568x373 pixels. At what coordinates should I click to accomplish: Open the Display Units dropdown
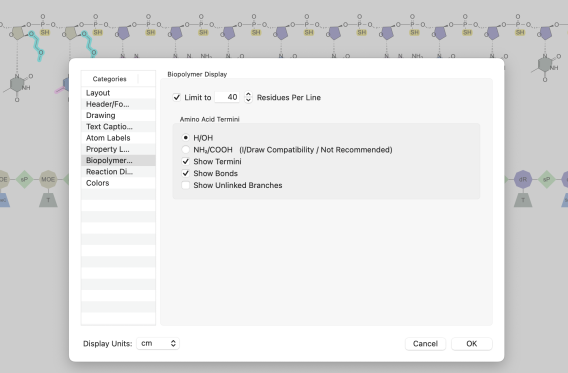158,343
